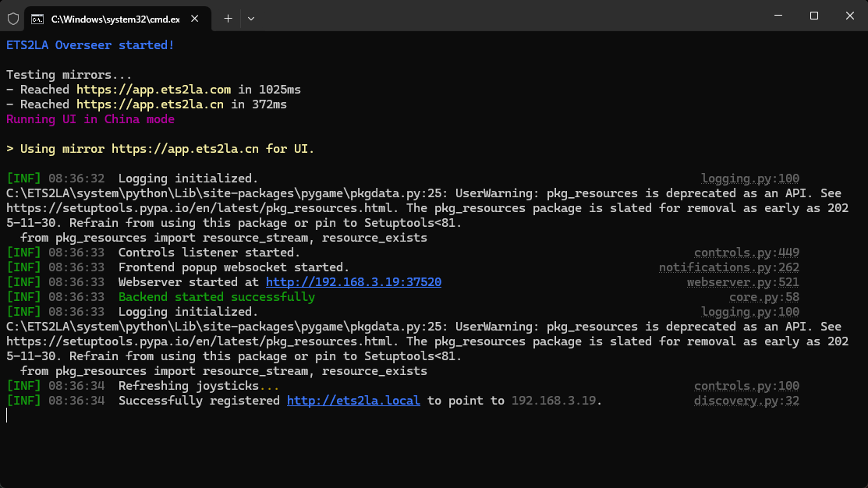Click the administrator shield icon

[13, 17]
